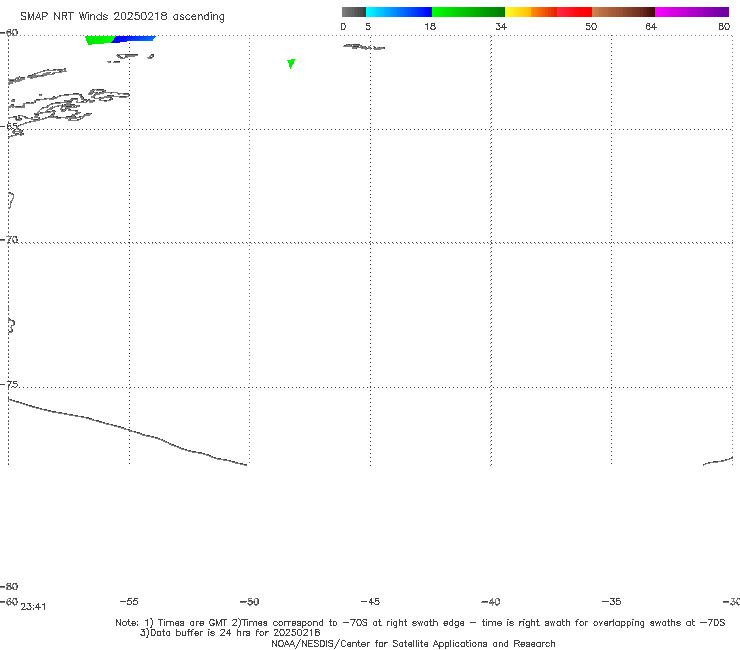The image size is (740, 650).
Task: Click the small green triangular wind patch
Action: (291, 63)
